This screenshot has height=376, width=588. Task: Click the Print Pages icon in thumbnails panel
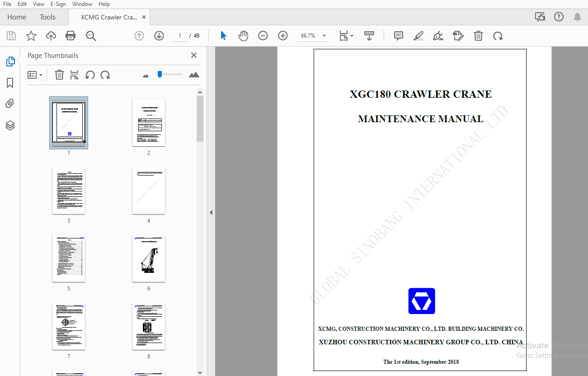75,75
